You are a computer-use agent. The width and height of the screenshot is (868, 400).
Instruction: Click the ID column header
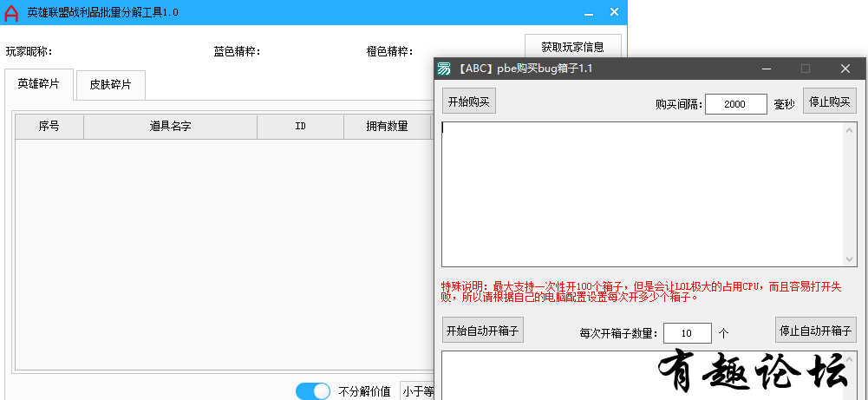[301, 127]
